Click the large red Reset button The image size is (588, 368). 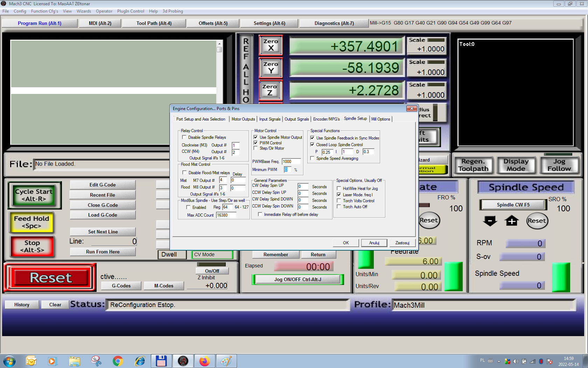tap(50, 278)
